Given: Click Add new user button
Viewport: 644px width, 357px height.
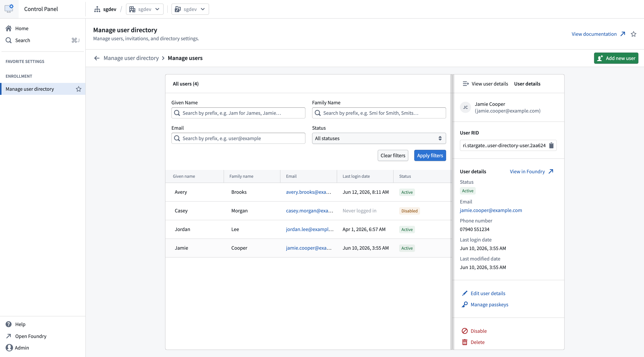Looking at the screenshot, I should tap(616, 58).
